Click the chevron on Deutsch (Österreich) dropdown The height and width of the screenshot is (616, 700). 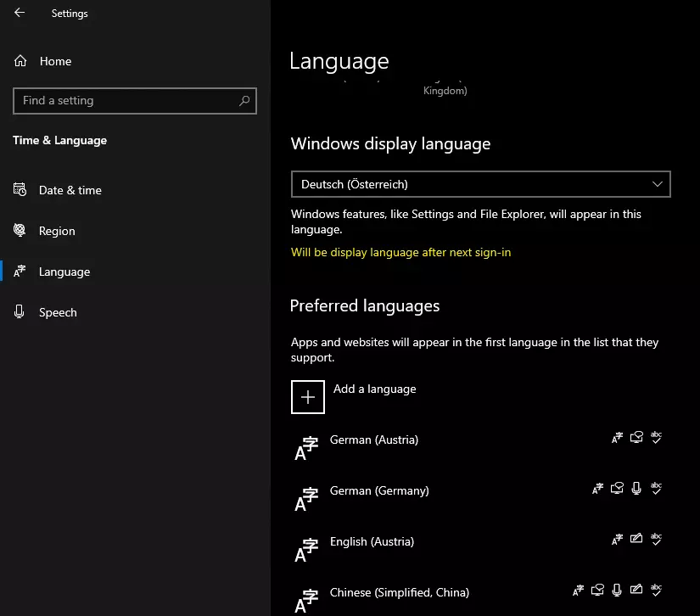[657, 184]
